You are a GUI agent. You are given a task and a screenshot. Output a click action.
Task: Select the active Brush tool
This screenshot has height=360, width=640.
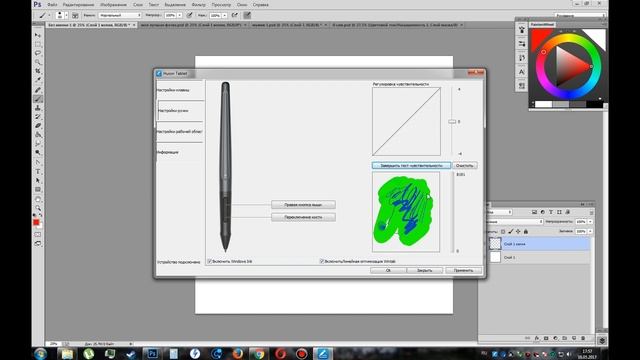[38, 99]
